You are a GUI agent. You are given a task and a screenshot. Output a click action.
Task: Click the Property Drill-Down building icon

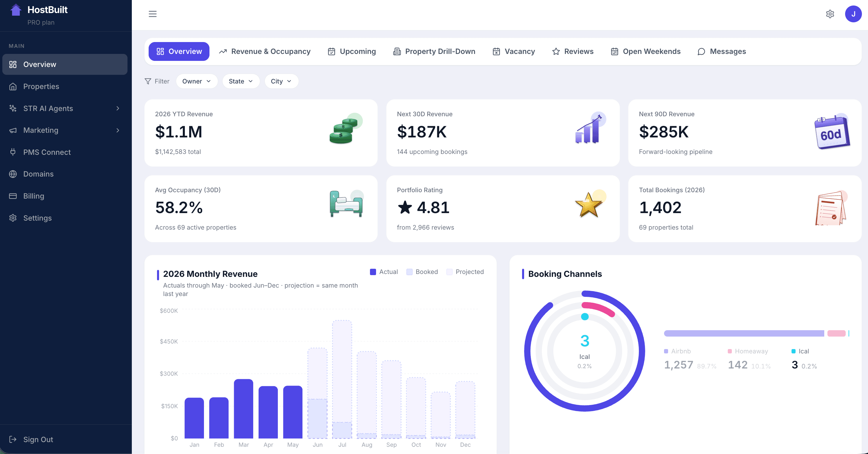(397, 52)
